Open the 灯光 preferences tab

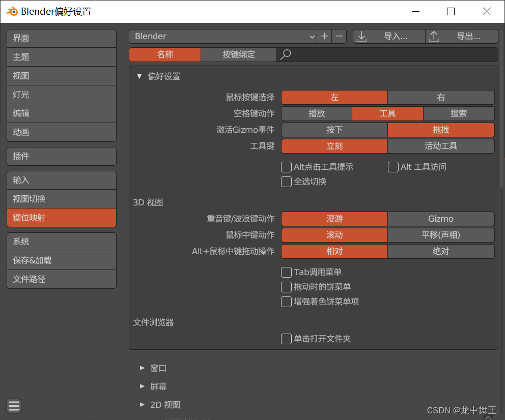pyautogui.click(x=62, y=95)
